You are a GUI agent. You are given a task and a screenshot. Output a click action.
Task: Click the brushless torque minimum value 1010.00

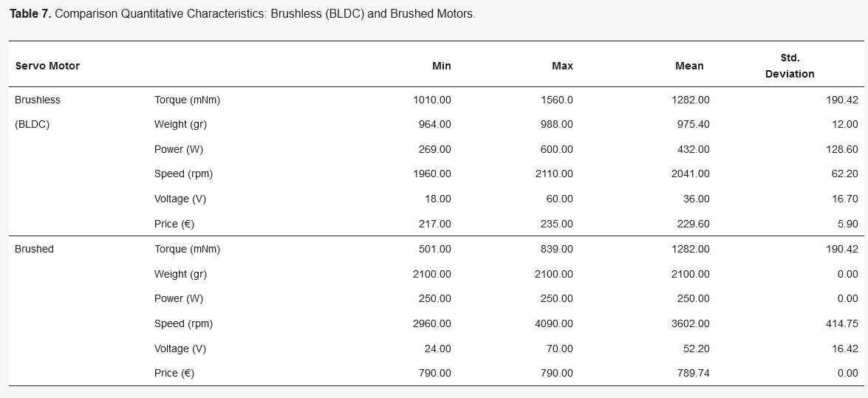432,100
